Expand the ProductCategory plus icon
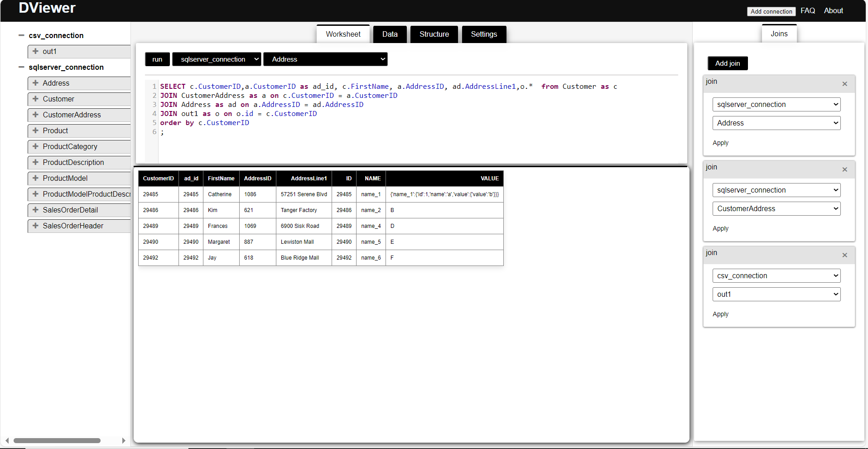This screenshot has width=868, height=449. click(x=35, y=146)
